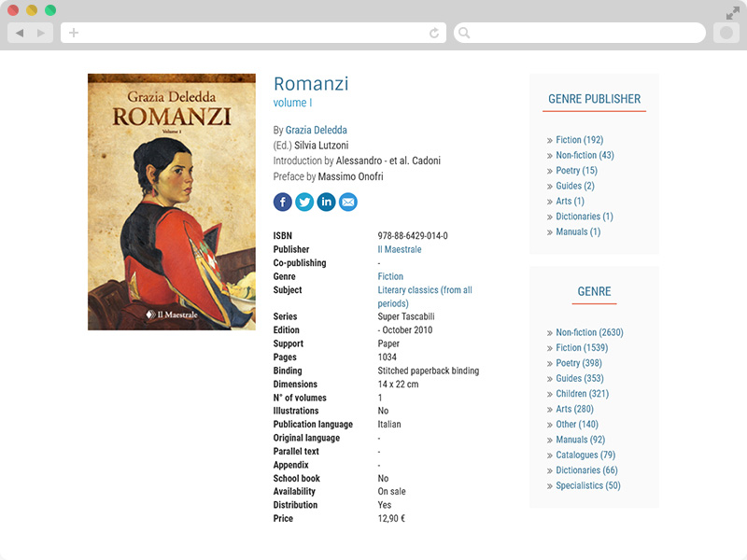Open genre Dictionaries (66)
The width and height of the screenshot is (747, 560).
586,470
